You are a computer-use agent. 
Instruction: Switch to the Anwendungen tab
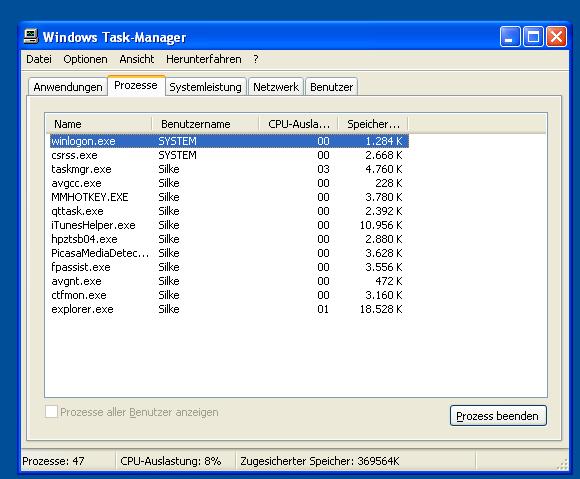pyautogui.click(x=68, y=87)
